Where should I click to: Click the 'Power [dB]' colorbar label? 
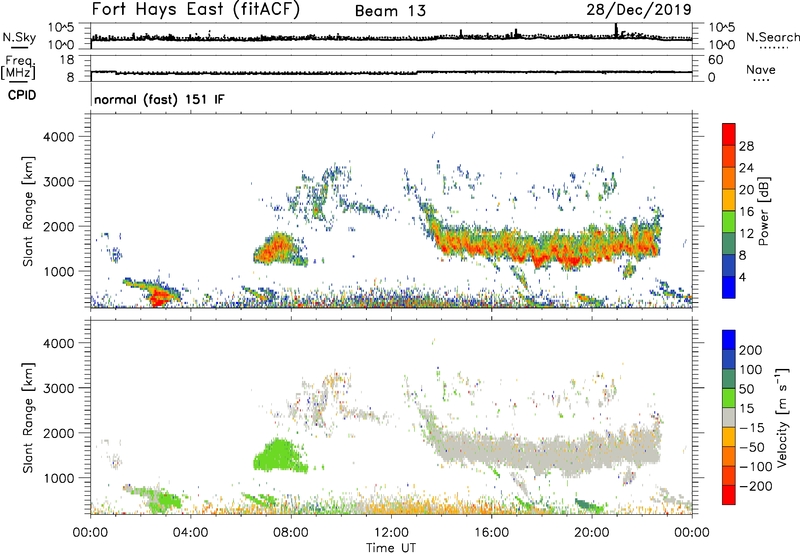(763, 211)
